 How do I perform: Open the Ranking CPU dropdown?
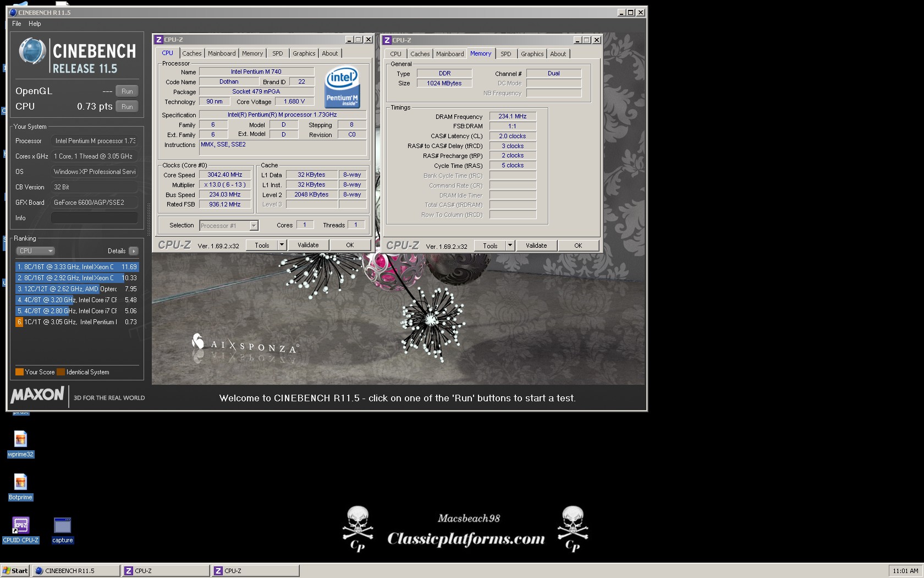(x=35, y=251)
